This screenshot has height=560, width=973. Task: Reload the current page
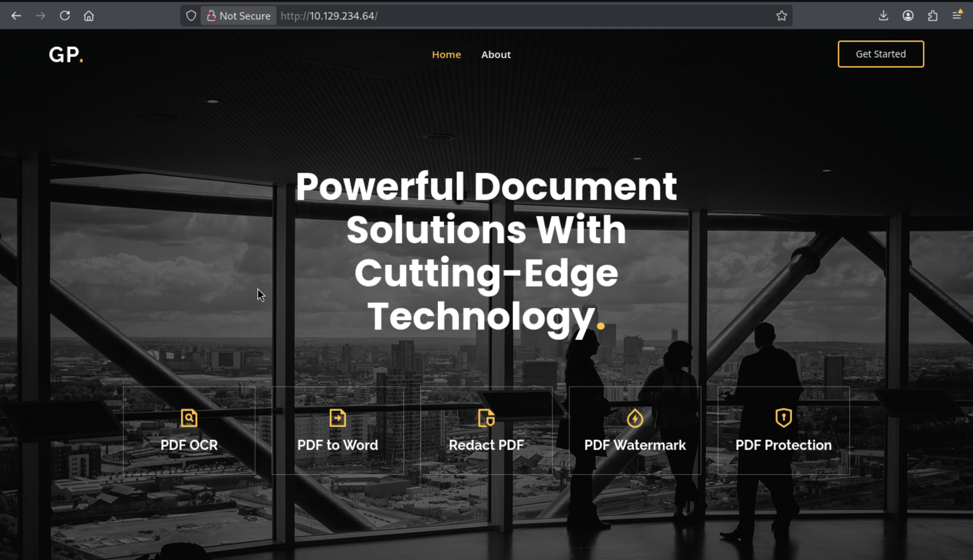pyautogui.click(x=65, y=16)
